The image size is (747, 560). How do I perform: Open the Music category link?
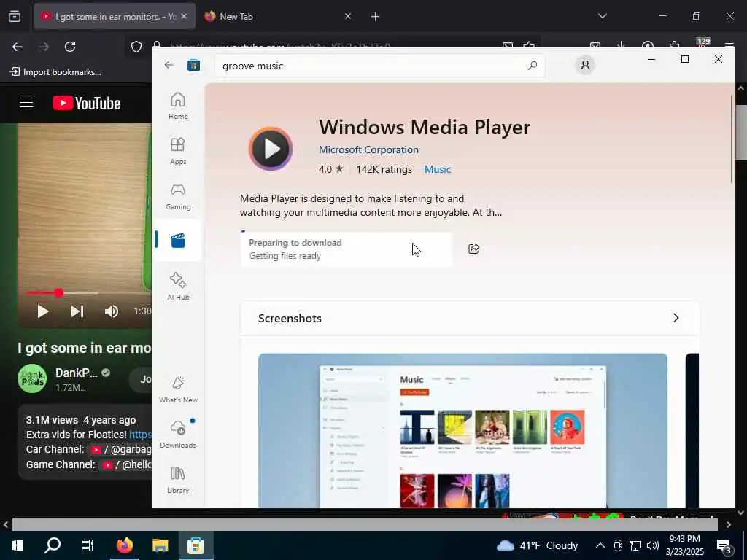coord(438,169)
